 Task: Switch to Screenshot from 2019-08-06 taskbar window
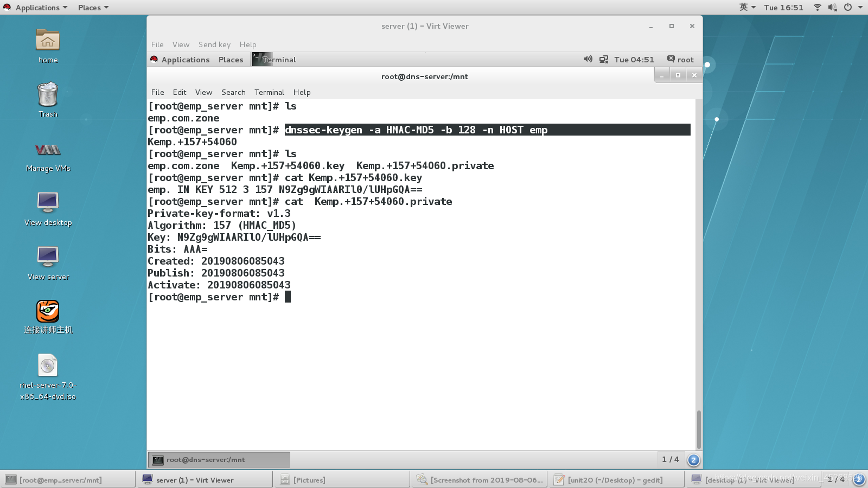(480, 479)
